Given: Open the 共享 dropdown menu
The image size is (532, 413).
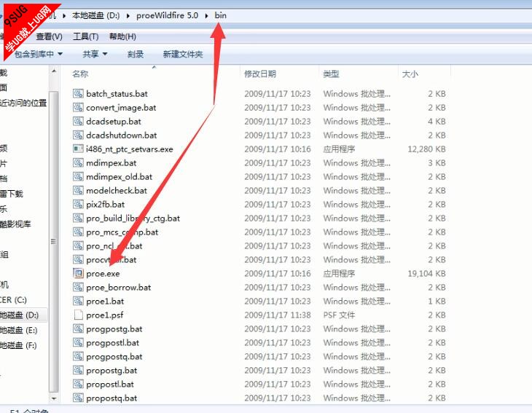Looking at the screenshot, I should pos(95,54).
